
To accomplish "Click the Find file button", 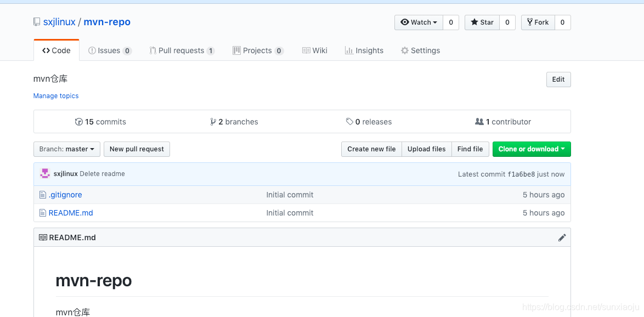I will (470, 149).
